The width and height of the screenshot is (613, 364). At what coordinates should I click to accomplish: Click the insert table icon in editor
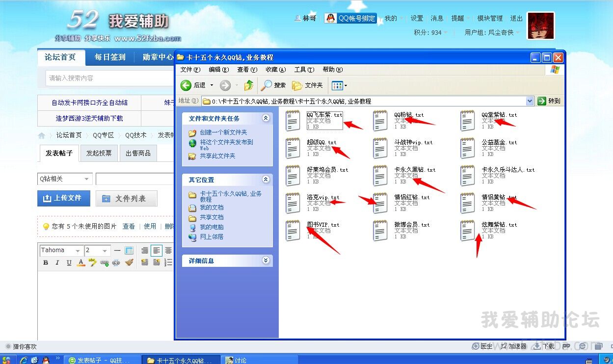129,251
